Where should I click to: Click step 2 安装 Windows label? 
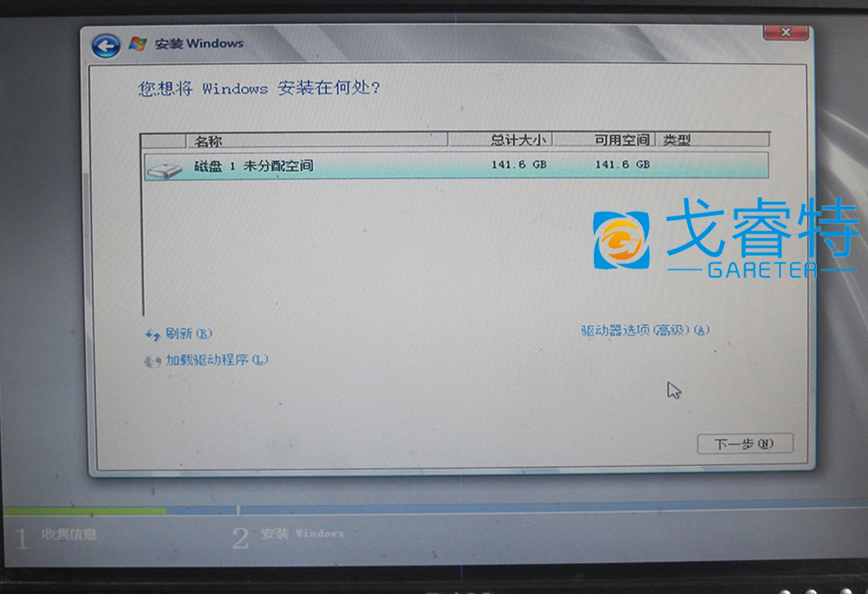(x=302, y=534)
